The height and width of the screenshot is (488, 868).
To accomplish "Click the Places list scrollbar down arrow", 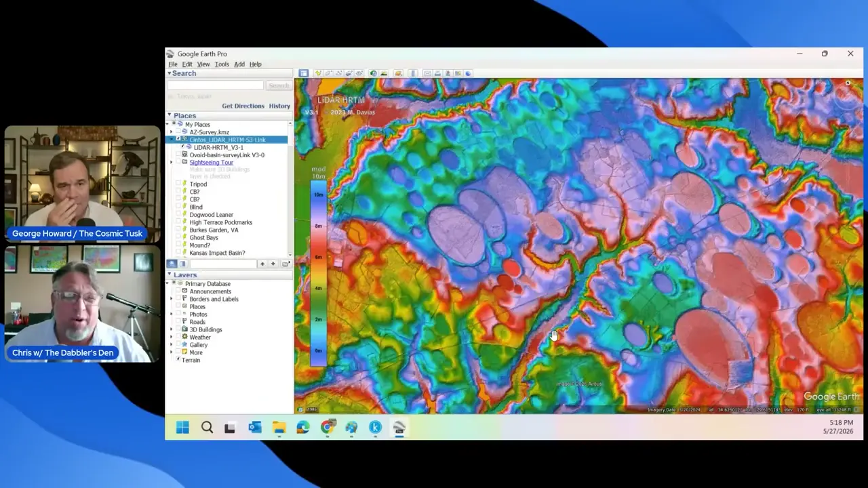I will 290,254.
